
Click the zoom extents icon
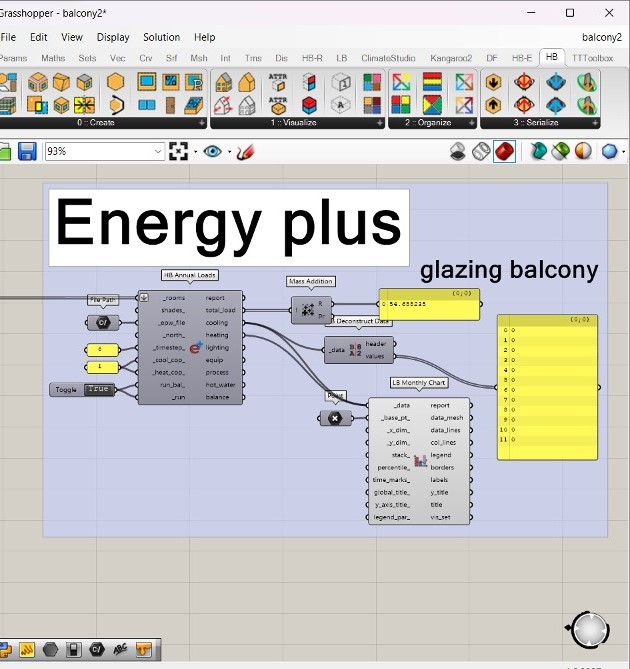(178, 151)
